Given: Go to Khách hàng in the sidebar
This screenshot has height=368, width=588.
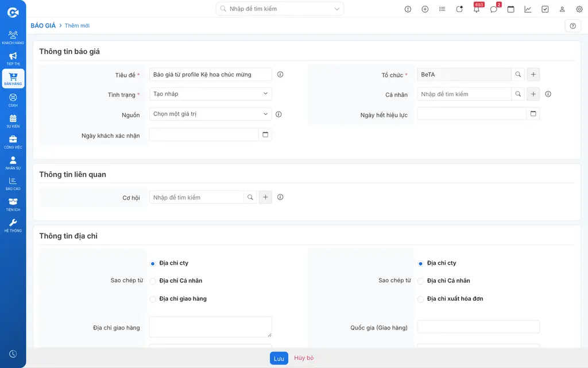Looking at the screenshot, I should pos(13,37).
